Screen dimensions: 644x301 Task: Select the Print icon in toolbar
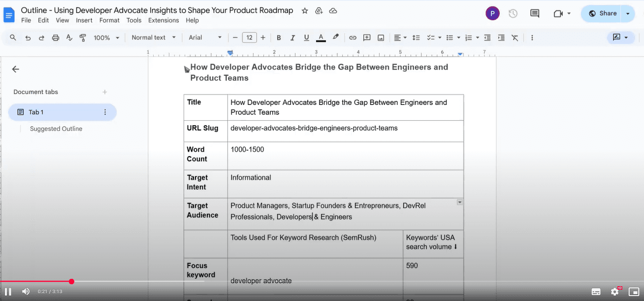tap(56, 37)
